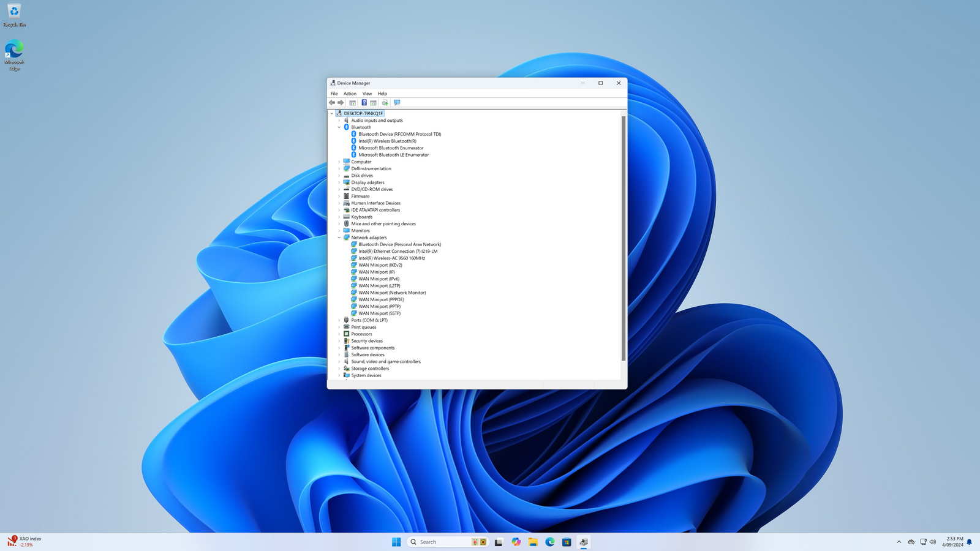
Task: Collapse the Bluetooth category
Action: click(339, 127)
